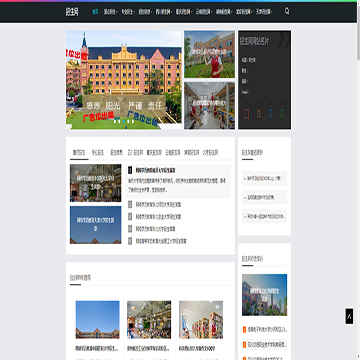360x360 pixels.
Task: Switch to the last tab in content panel
Action: pos(210,153)
